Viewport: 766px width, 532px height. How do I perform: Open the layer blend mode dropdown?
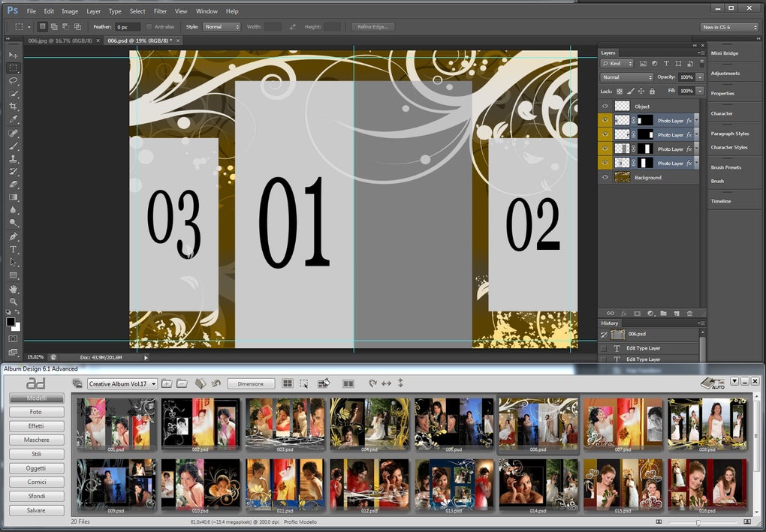pyautogui.click(x=627, y=77)
